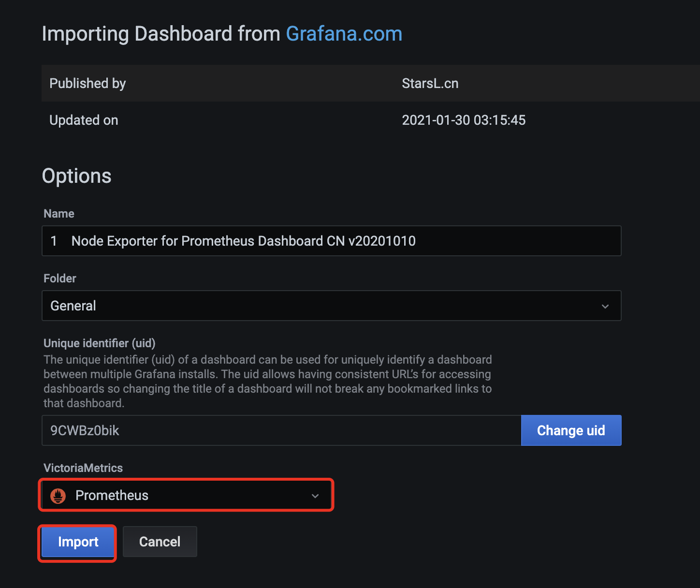Expand the General folder dropdown
This screenshot has width=700, height=588.
[332, 306]
